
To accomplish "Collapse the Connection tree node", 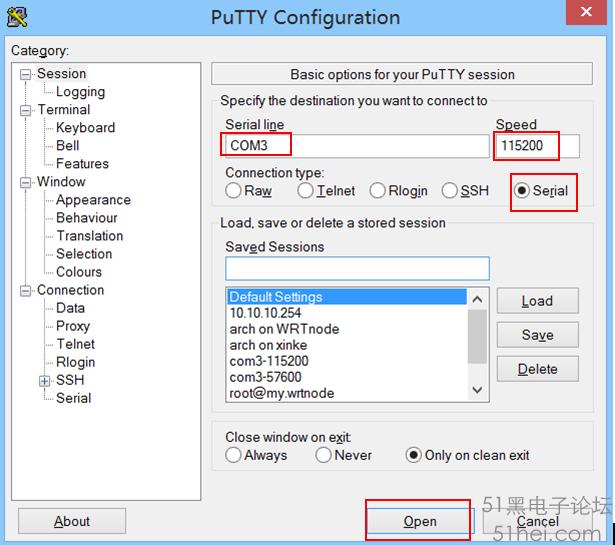I will pos(25,291).
